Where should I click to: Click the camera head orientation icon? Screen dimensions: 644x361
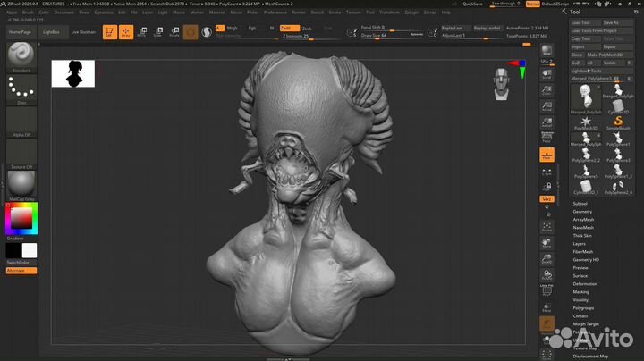(x=502, y=84)
